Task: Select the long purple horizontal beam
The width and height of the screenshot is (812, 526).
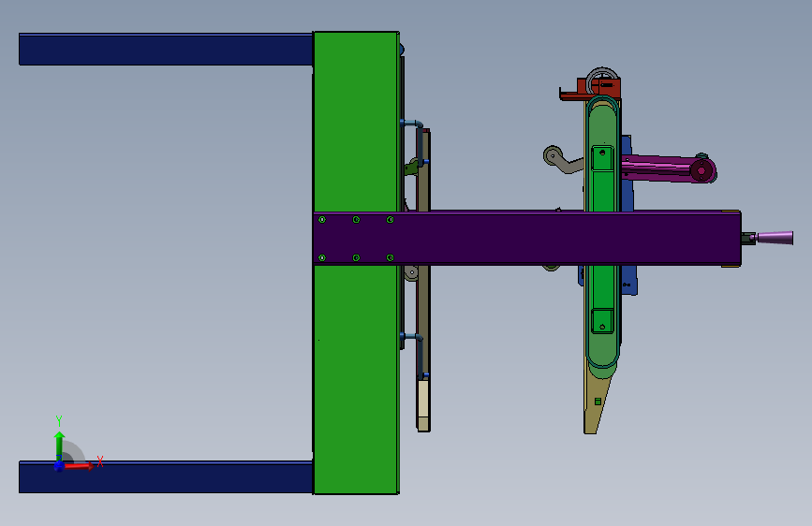Action: (x=526, y=238)
